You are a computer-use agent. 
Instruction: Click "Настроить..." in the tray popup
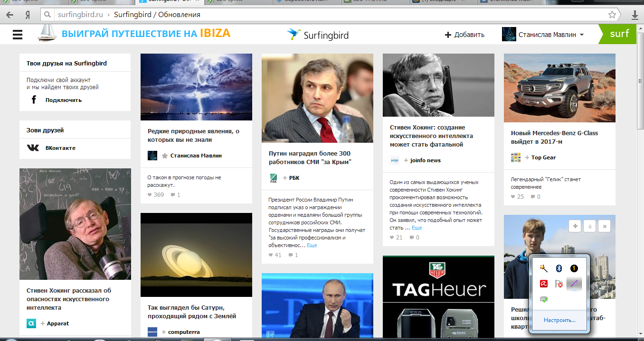pyautogui.click(x=559, y=320)
